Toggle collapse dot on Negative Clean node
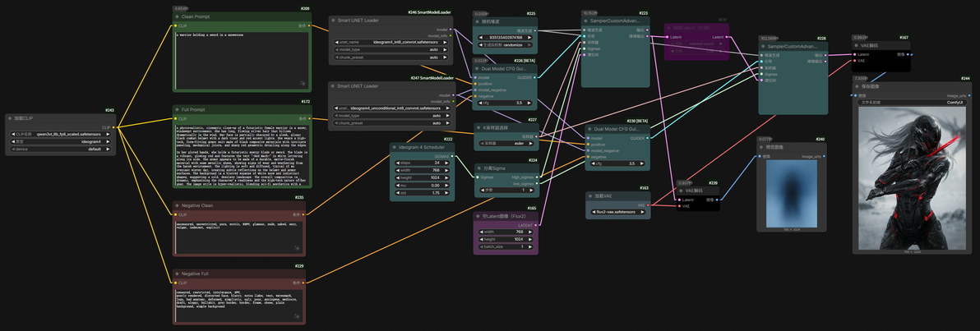The height and width of the screenshot is (331, 980). (x=177, y=205)
